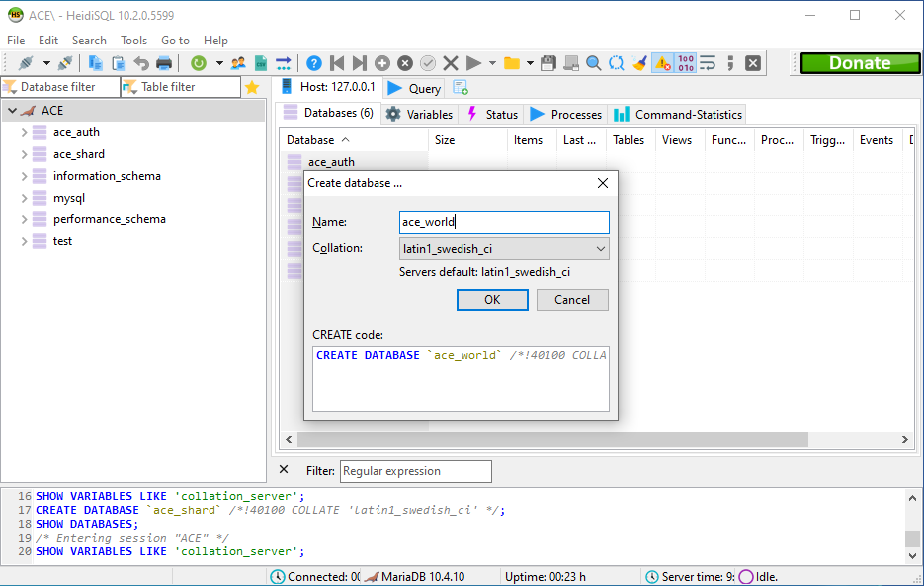This screenshot has height=586, width=924.
Task: Click the Database filter field
Action: (60, 87)
